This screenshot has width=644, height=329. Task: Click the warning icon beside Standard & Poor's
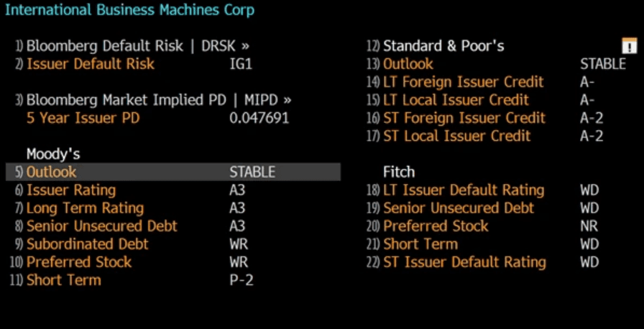[629, 45]
